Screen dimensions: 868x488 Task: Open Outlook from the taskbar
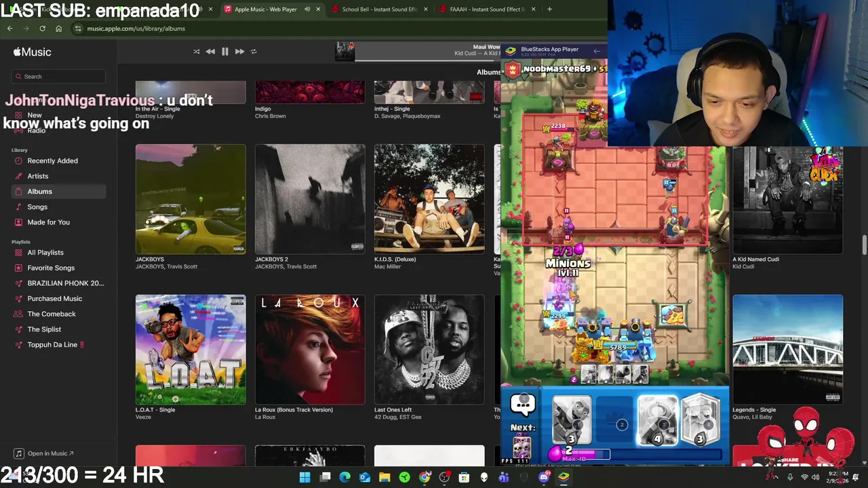pyautogui.click(x=365, y=477)
